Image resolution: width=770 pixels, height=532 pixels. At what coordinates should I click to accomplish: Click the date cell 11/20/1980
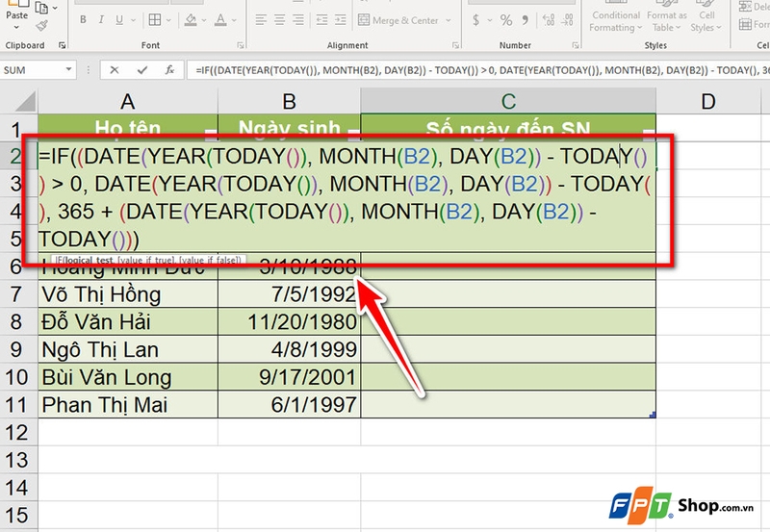click(290, 322)
